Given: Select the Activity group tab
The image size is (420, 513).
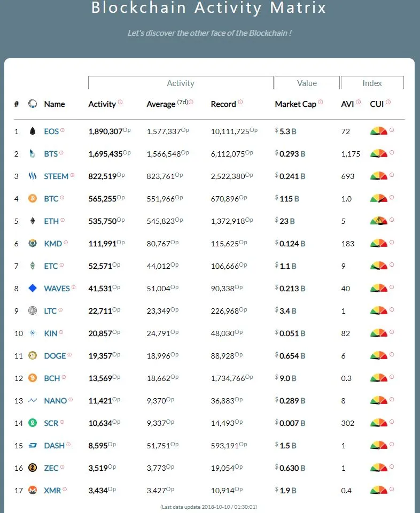Looking at the screenshot, I should (x=181, y=83).
